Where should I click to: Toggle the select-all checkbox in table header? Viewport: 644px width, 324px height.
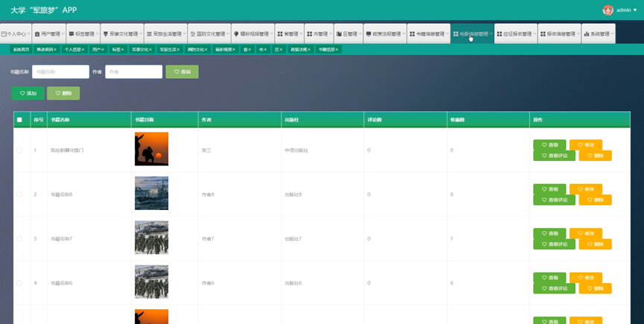pos(19,120)
